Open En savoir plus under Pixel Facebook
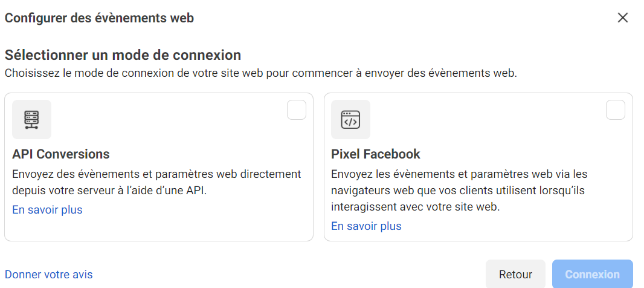644x288 pixels. (366, 226)
